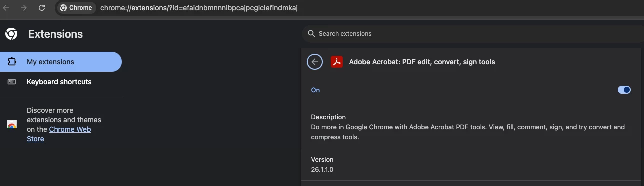Click the Extensions page heading
This screenshot has width=644, height=186.
pyautogui.click(x=55, y=34)
